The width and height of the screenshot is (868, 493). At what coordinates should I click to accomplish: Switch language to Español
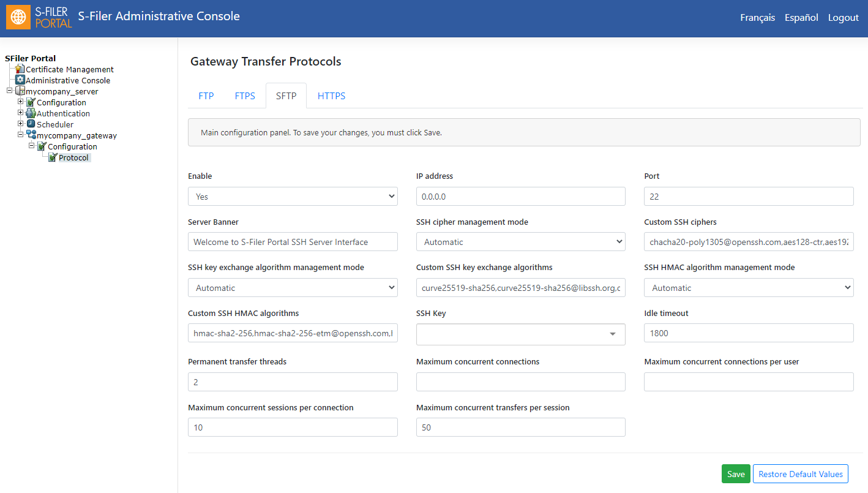click(x=801, y=18)
